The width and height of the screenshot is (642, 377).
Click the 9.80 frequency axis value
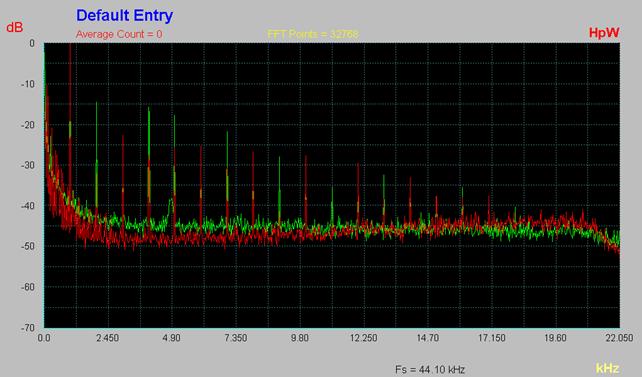[299, 338]
